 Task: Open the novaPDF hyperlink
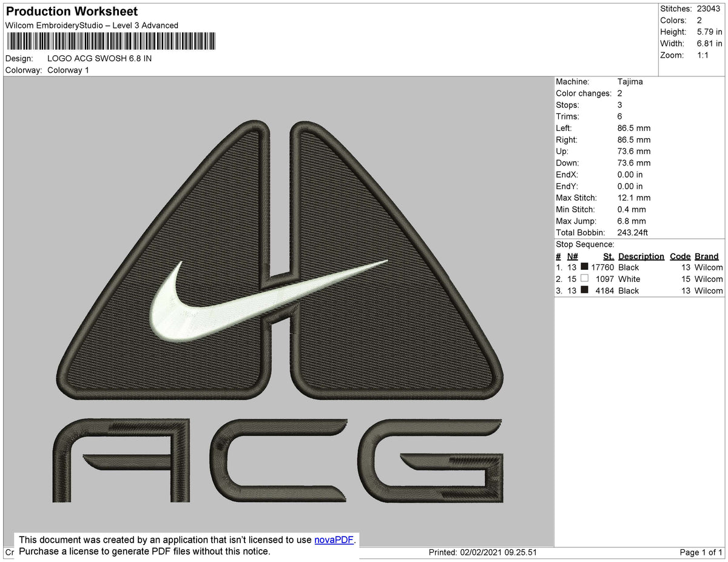(334, 540)
